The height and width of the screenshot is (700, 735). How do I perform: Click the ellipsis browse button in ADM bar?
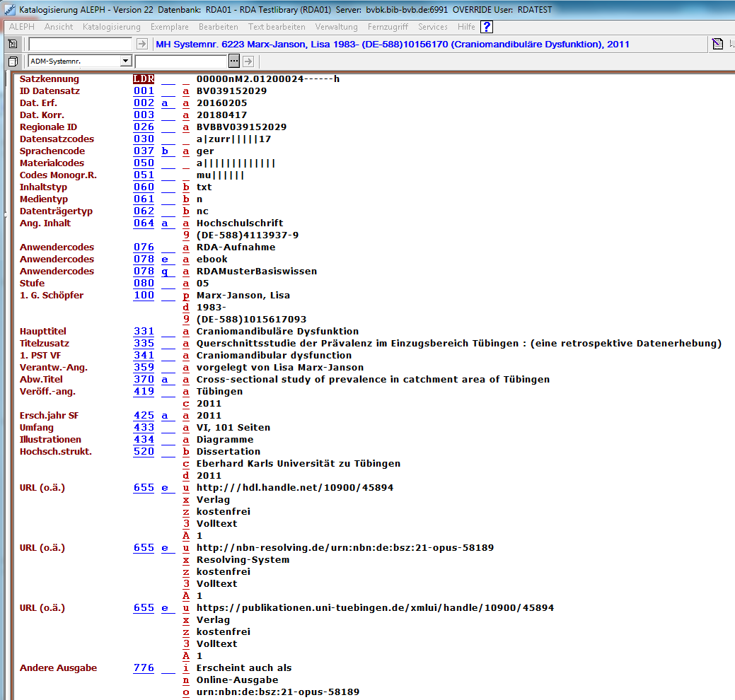point(234,62)
